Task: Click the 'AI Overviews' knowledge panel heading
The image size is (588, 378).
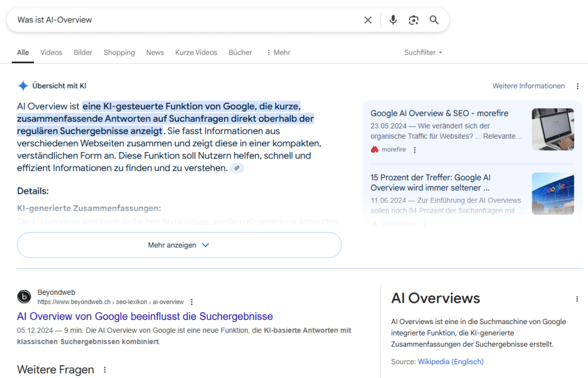Action: tap(435, 298)
